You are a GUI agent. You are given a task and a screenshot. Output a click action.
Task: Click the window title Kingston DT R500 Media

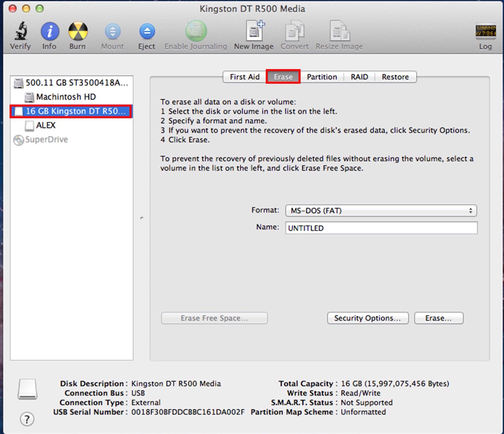[252, 9]
